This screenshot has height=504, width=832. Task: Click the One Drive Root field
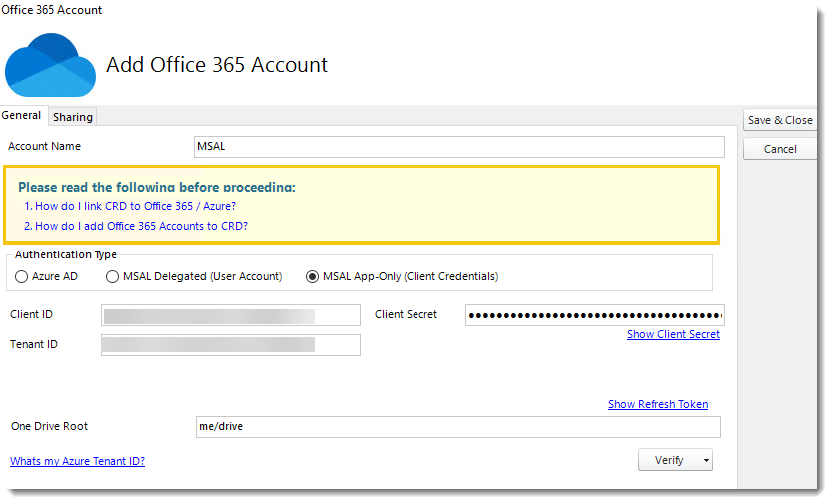click(458, 427)
